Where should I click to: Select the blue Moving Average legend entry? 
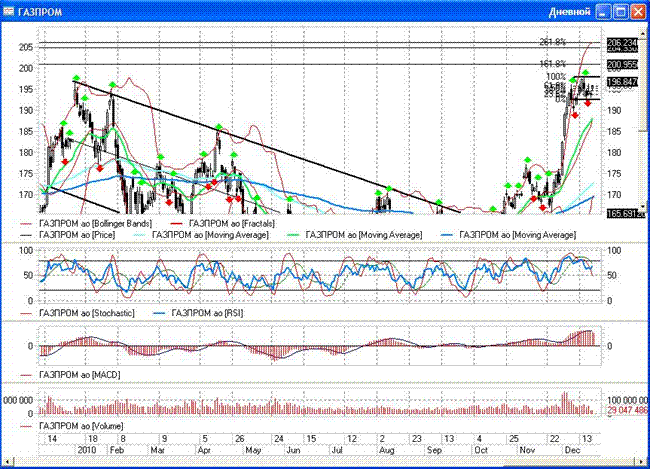point(509,235)
